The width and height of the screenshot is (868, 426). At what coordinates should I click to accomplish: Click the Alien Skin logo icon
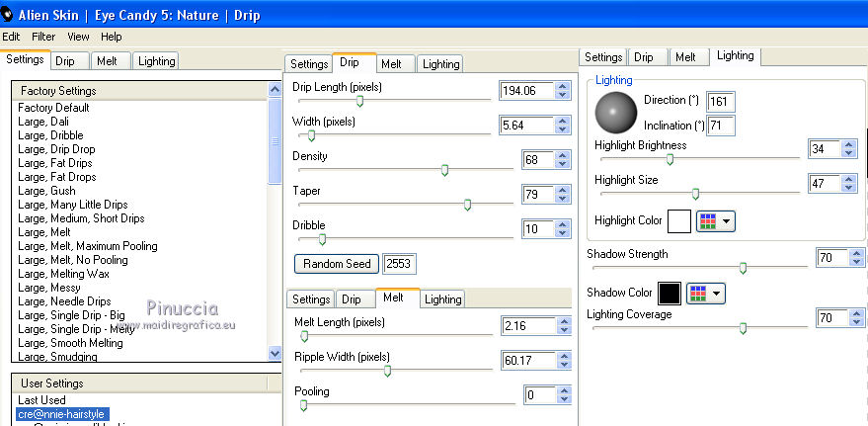click(7, 15)
